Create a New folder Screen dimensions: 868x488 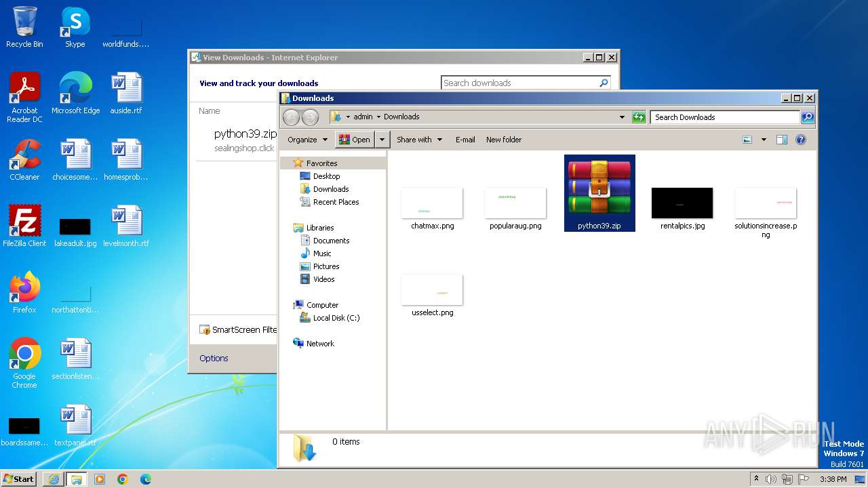tap(504, 140)
